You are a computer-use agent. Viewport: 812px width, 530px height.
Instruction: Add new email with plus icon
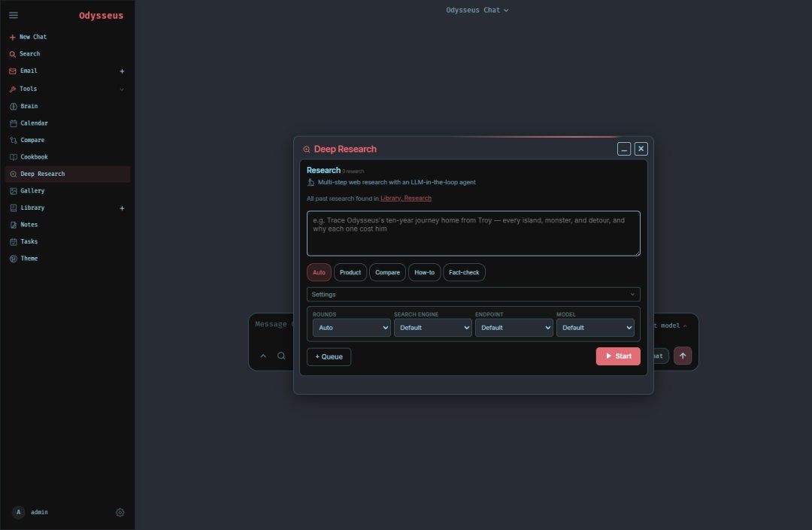(x=123, y=71)
